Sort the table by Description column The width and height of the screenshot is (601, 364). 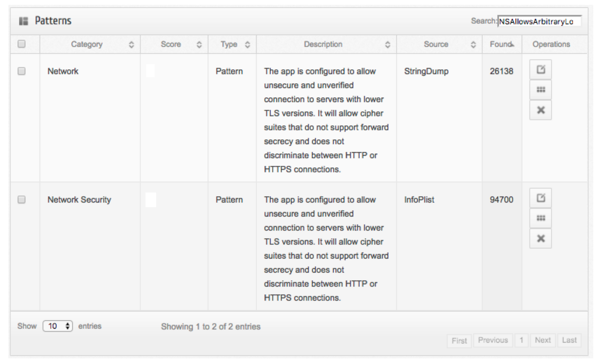point(388,45)
